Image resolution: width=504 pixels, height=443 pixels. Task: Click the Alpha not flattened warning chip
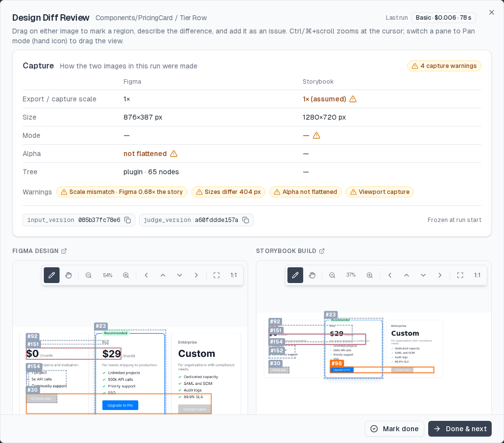305,192
